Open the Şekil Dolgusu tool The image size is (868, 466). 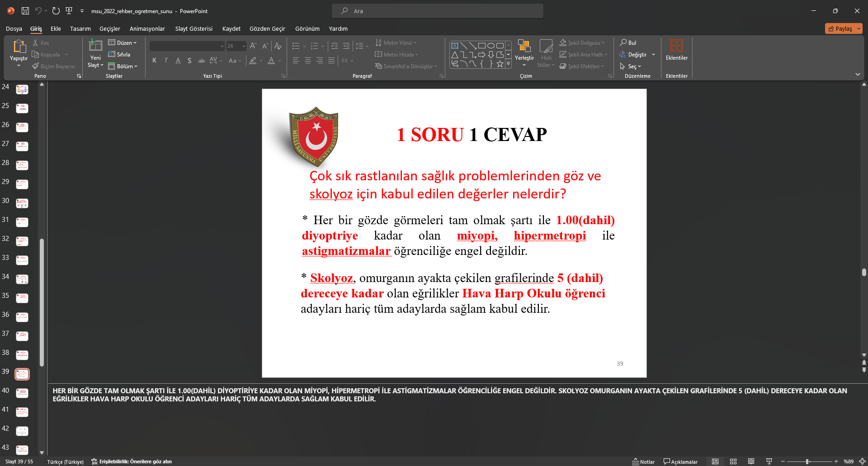pos(583,42)
